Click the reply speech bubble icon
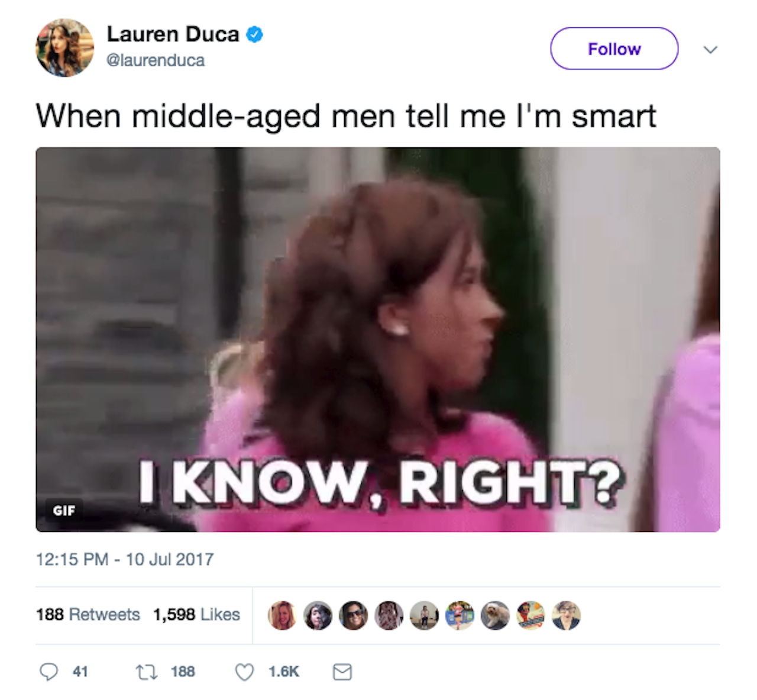This screenshot has height=700, width=757. [x=48, y=672]
